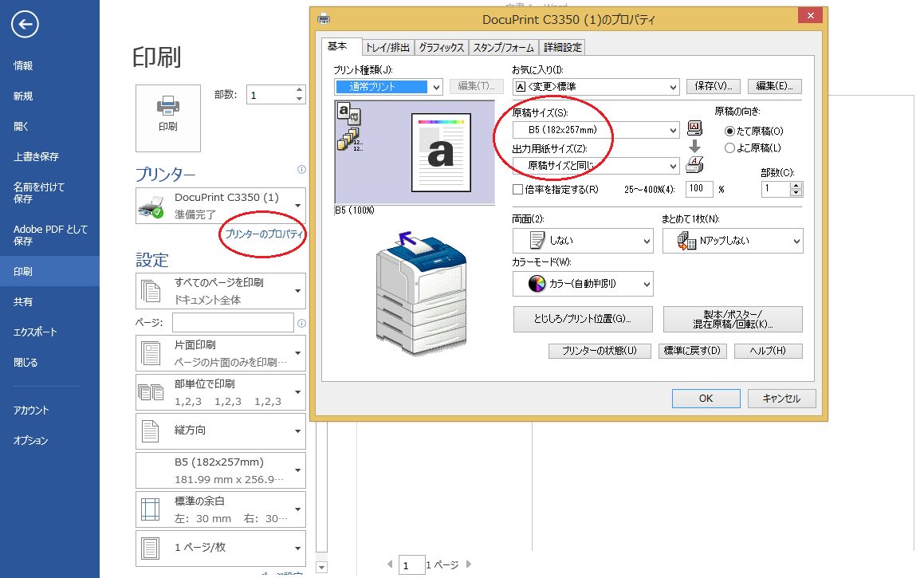This screenshot has width=924, height=578.
Task: Click the info icon beside ページ field
Action: click(301, 323)
